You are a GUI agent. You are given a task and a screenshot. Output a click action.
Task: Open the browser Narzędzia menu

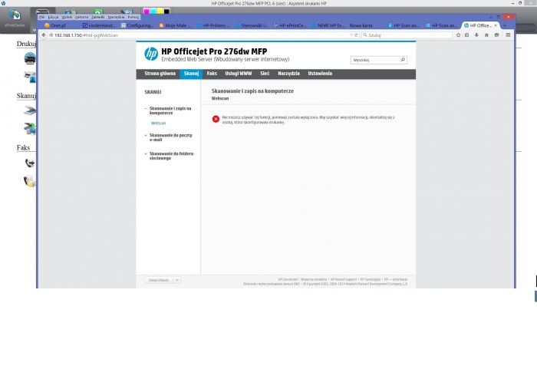116,17
